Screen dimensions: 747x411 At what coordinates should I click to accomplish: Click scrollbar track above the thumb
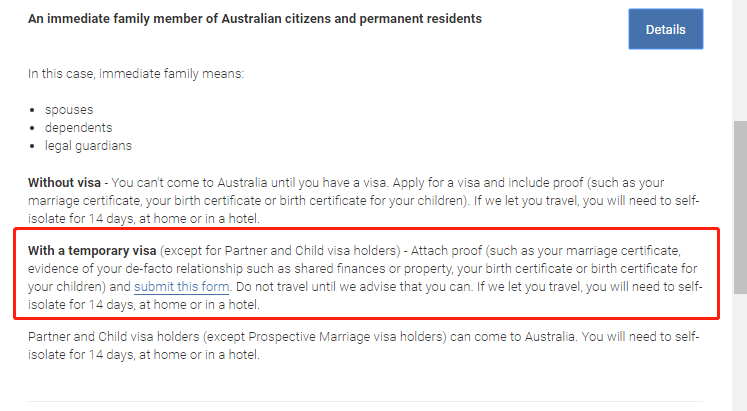click(x=740, y=60)
